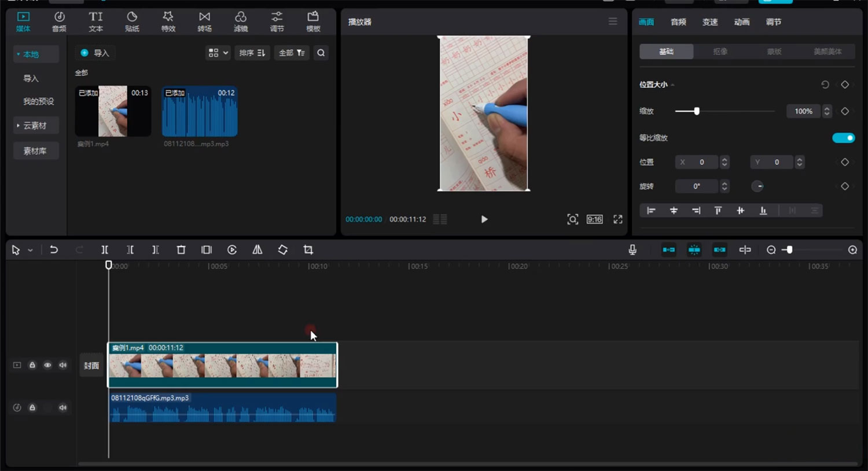
Task: Switch to the 动画 animation tab
Action: point(742,22)
